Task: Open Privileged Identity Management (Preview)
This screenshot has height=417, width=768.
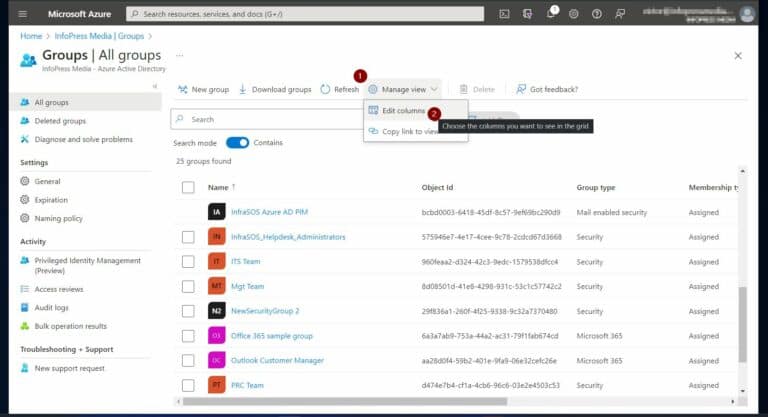Action: coord(86,266)
